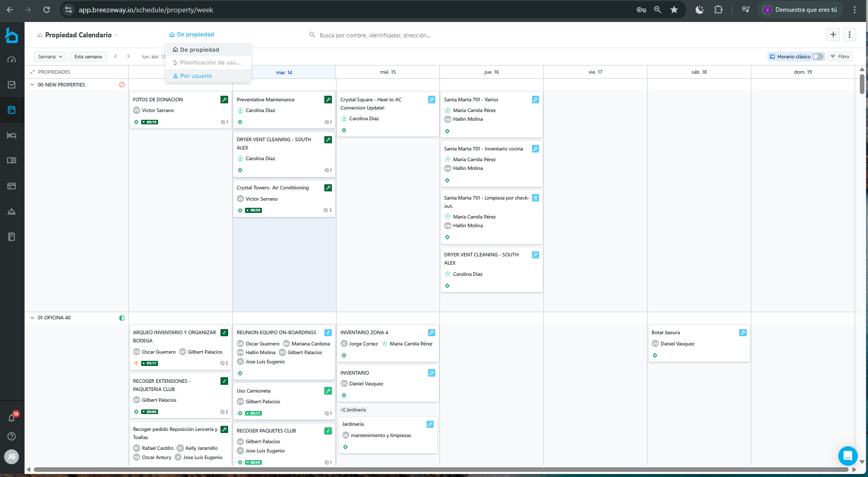Toggle the Horario clásico switch
Viewport: 868px width, 477px height.
[x=817, y=57]
